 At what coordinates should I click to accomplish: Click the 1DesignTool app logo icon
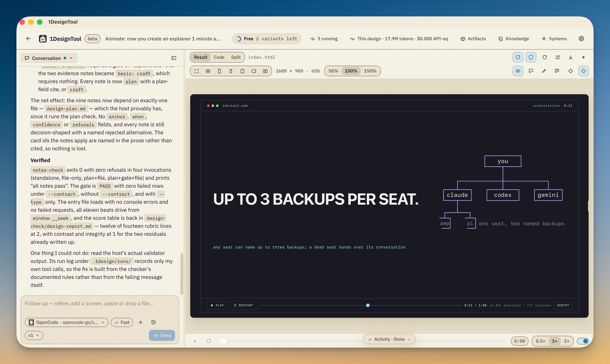(43, 39)
